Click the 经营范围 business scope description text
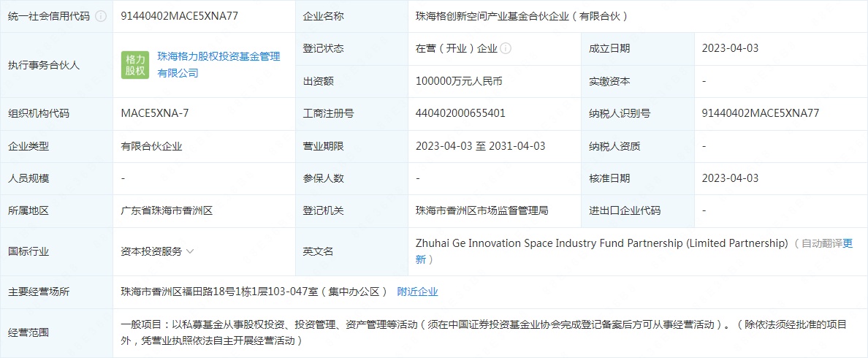868x358 pixels. [484, 332]
